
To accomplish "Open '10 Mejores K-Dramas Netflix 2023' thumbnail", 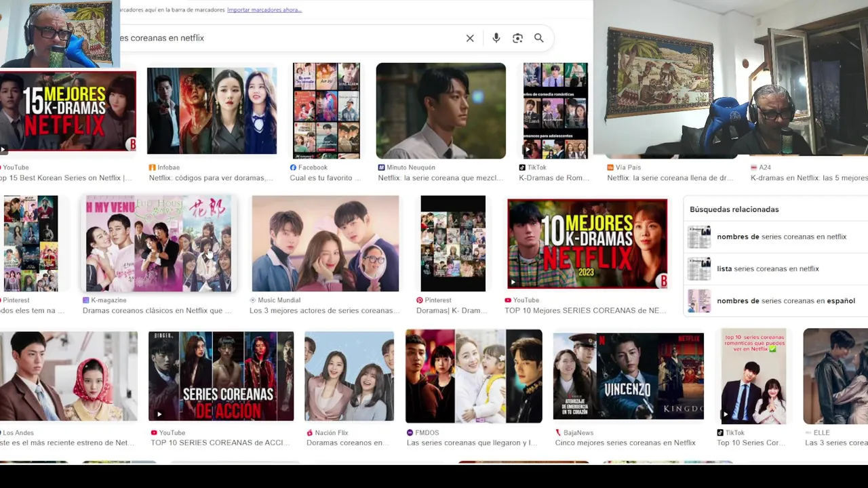I will (x=587, y=243).
